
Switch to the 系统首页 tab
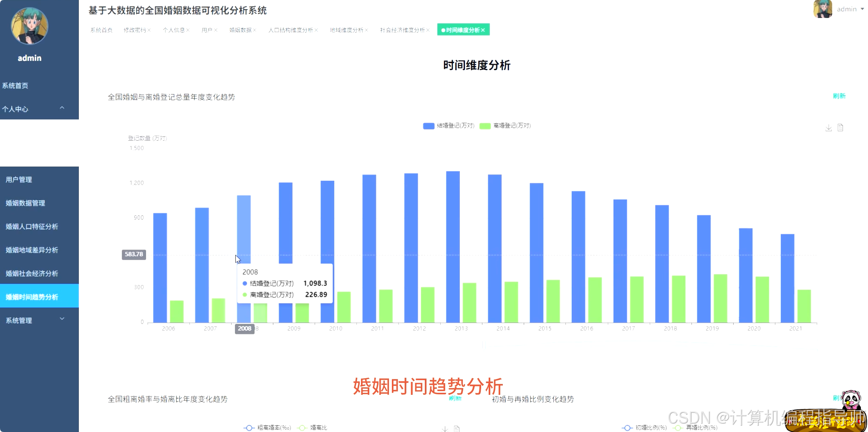pos(101,30)
